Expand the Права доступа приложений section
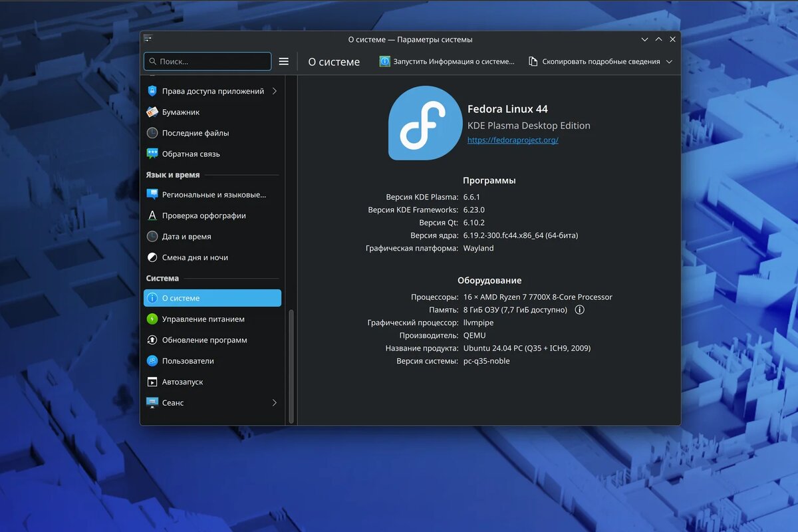 coord(273,91)
